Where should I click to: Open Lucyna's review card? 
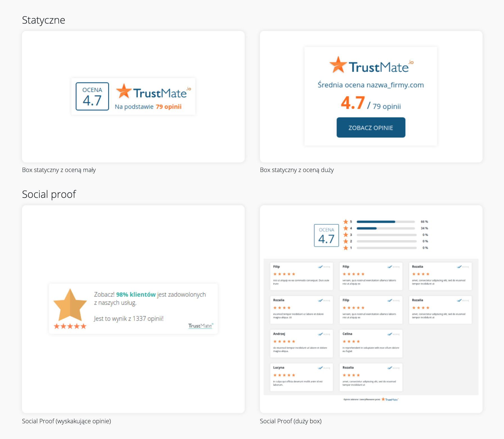[x=301, y=377]
